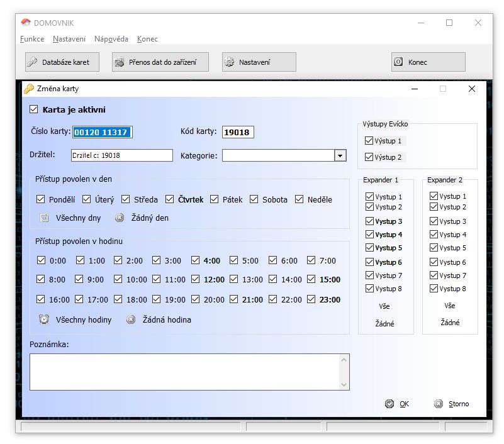The width and height of the screenshot is (504, 444).
Task: Click the Databáze karet key icon
Action: tap(31, 62)
